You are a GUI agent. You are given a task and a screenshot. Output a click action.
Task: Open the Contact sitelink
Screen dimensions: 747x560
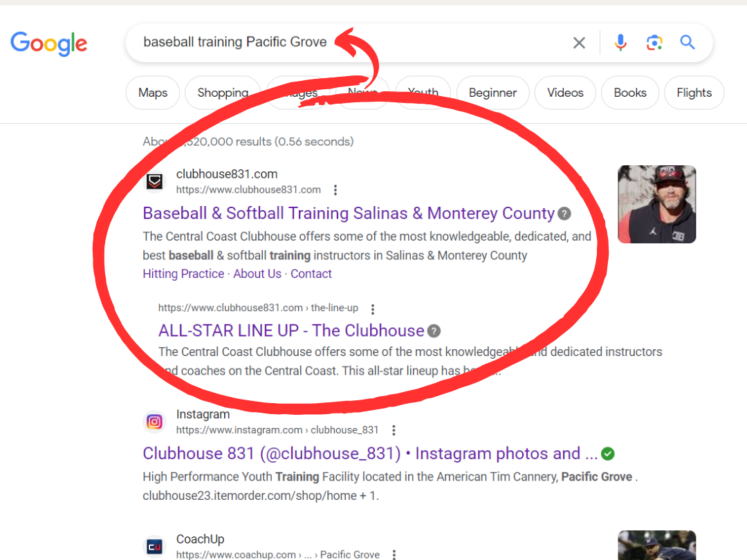click(x=311, y=274)
